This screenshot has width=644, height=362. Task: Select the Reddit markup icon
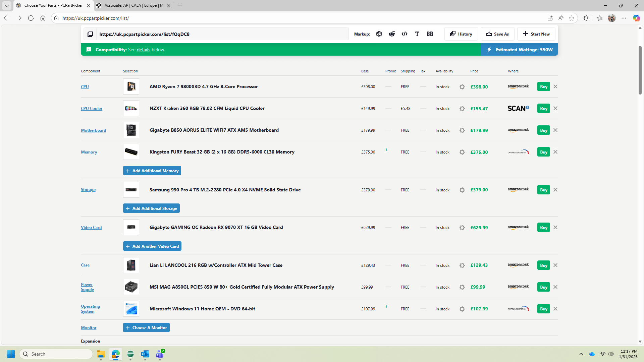pos(392,34)
